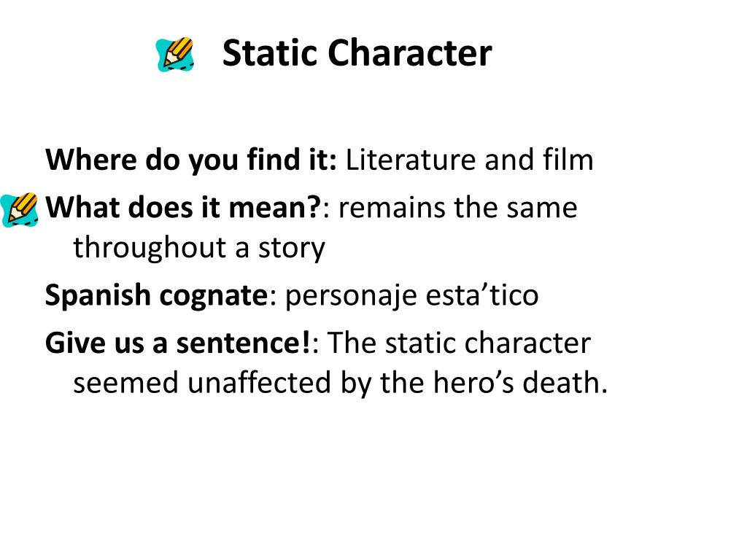Click the word "Static" in the slide title
Image resolution: width=747 pixels, height=560 pixels.
click(269, 53)
